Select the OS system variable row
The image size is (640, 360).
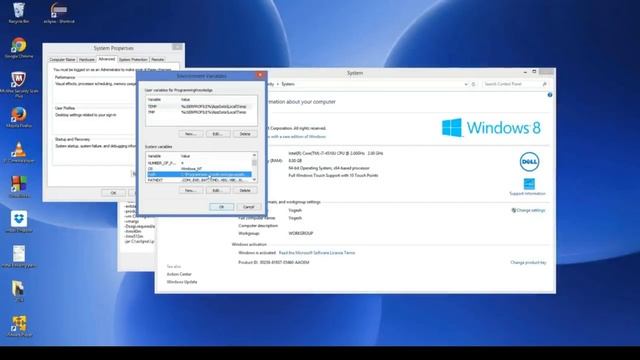click(199, 169)
